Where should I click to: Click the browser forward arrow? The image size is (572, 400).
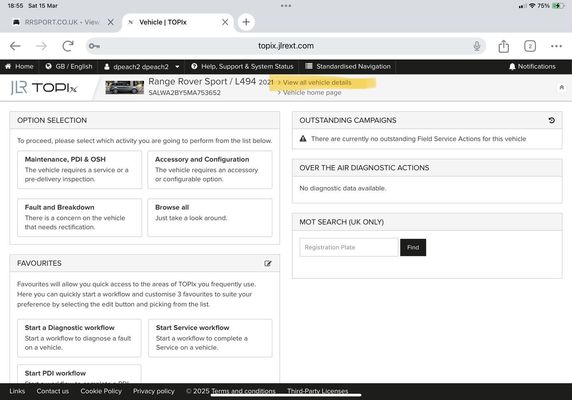click(41, 46)
